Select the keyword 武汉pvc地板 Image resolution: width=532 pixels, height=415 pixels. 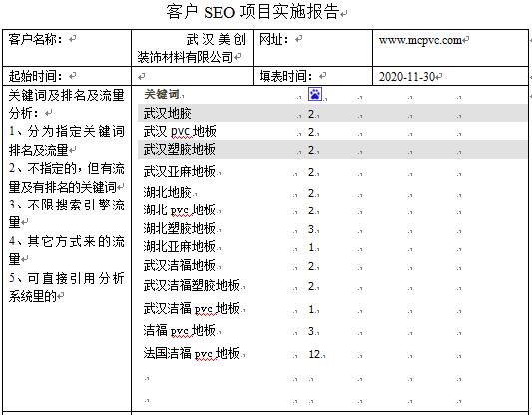180,132
